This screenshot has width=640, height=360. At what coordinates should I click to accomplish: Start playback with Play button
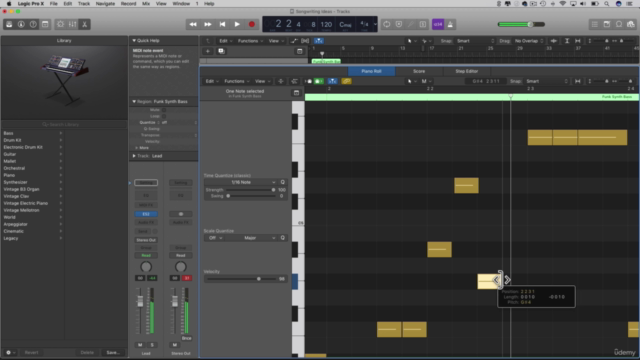(x=237, y=24)
